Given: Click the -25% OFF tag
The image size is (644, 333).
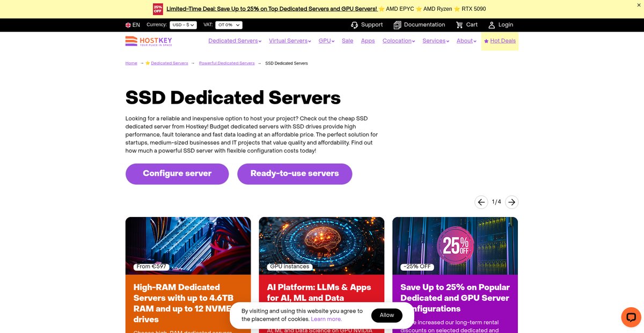Looking at the screenshot, I should pos(417,266).
